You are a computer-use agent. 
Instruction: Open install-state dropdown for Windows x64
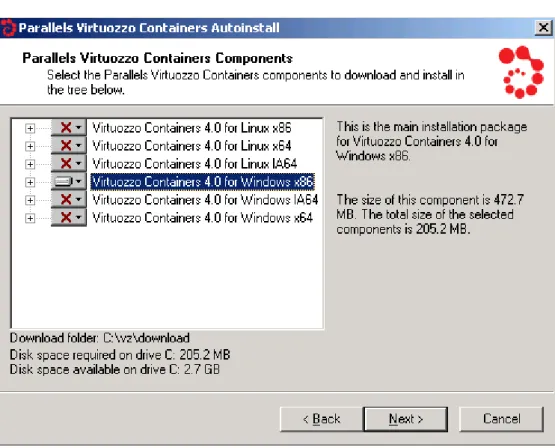tap(69, 218)
